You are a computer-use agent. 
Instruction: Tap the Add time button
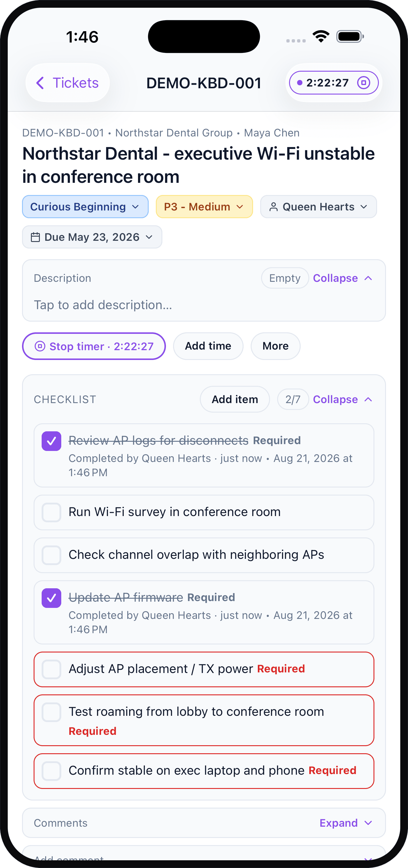coord(208,346)
